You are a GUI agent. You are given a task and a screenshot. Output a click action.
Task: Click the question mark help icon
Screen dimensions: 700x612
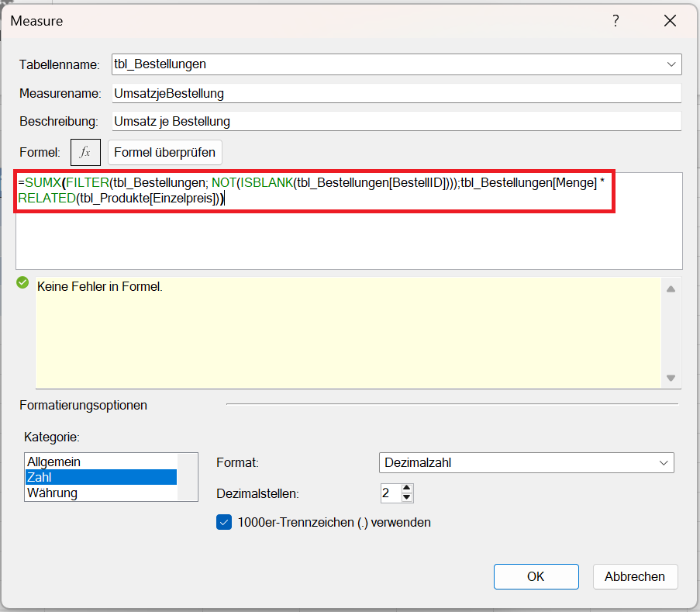coord(616,22)
